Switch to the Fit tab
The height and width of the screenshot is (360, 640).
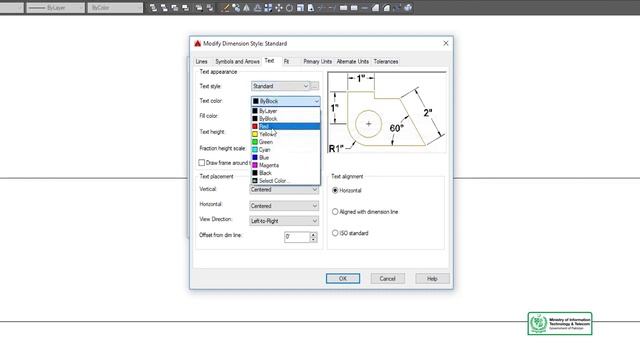coord(287,62)
